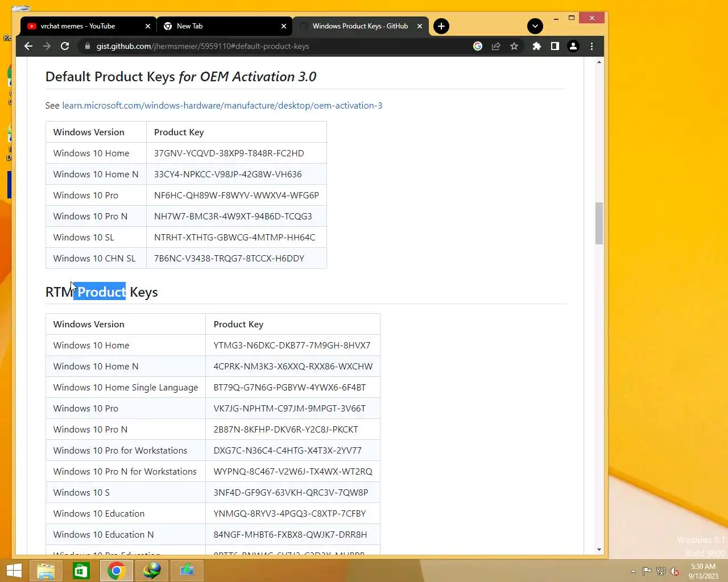The image size is (728, 582).
Task: Click key BT79Q-G7N6G-PGBYW-4YWX6-6F4BT
Action: (289, 388)
